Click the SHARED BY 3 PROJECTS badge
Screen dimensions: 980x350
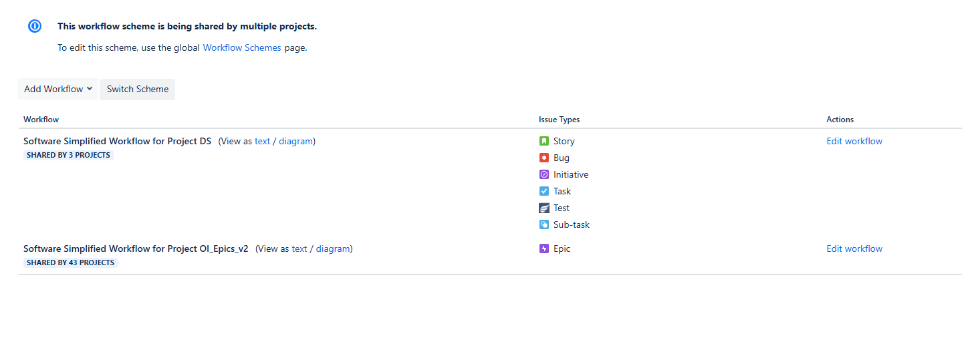[x=68, y=155]
